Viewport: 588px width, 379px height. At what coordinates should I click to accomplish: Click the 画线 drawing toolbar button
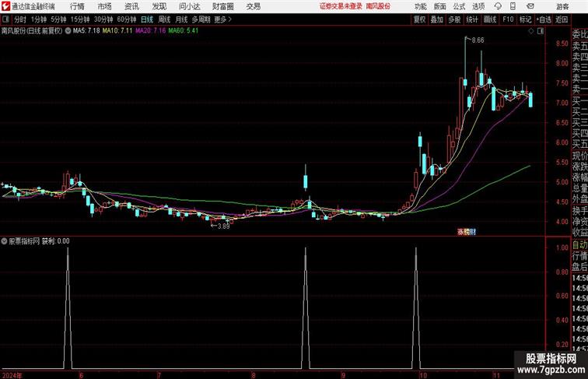point(490,19)
